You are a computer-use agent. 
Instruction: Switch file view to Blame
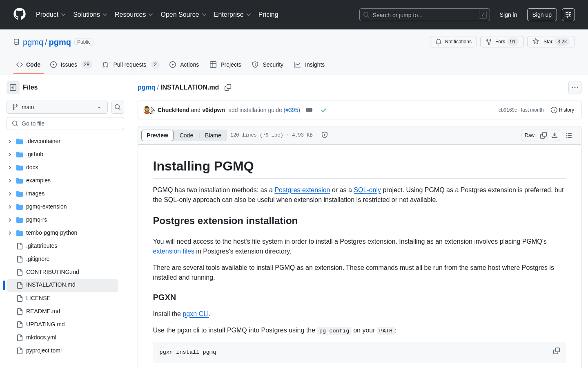click(213, 135)
